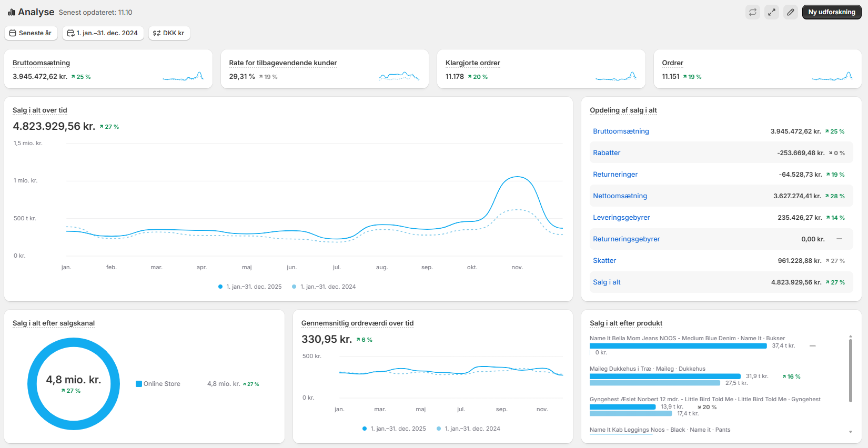Screen dimensions: 868x448
Task: Open the Leveringsgebyrer breakdown row
Action: pos(621,218)
